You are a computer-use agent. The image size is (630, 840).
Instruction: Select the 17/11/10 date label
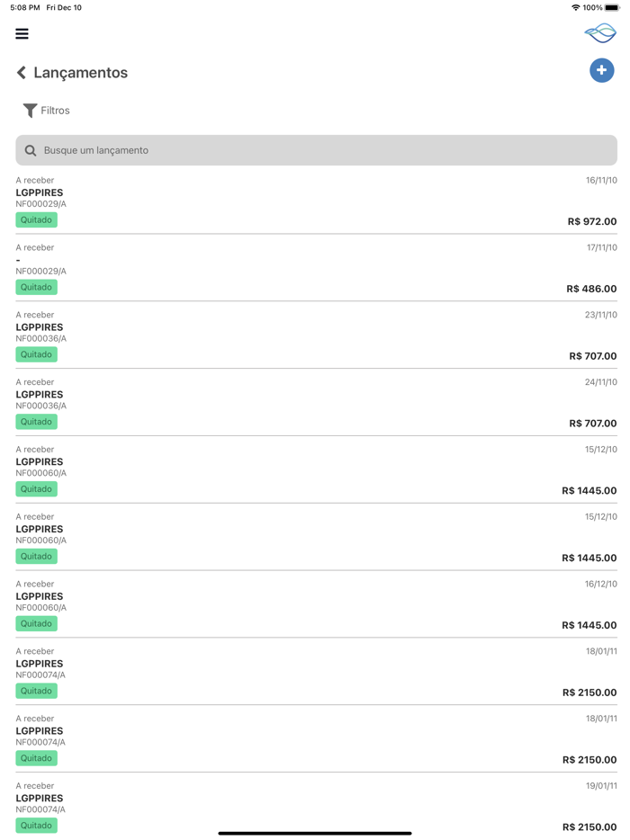point(601,247)
